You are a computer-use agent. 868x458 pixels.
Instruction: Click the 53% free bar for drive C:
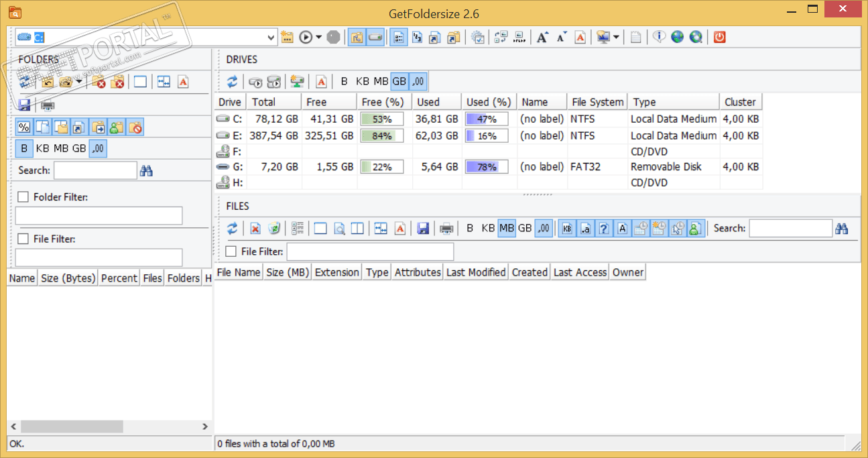(x=382, y=119)
